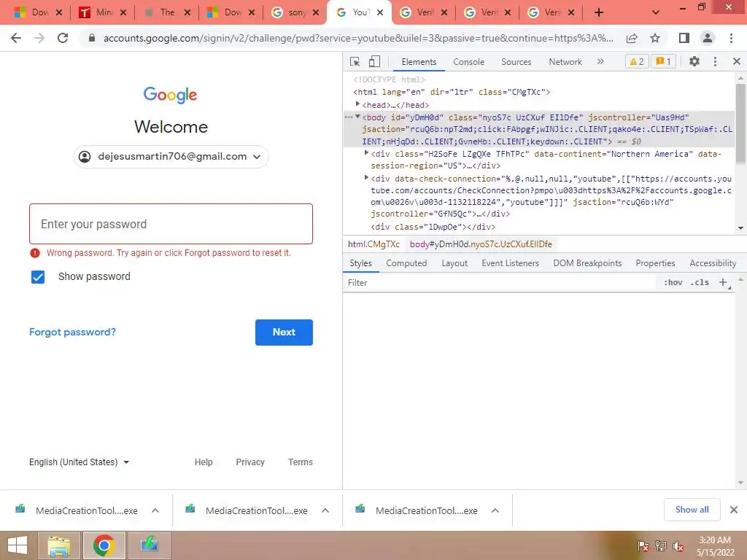The width and height of the screenshot is (747, 560).
Task: Toggle the :hov element state option
Action: click(x=673, y=282)
